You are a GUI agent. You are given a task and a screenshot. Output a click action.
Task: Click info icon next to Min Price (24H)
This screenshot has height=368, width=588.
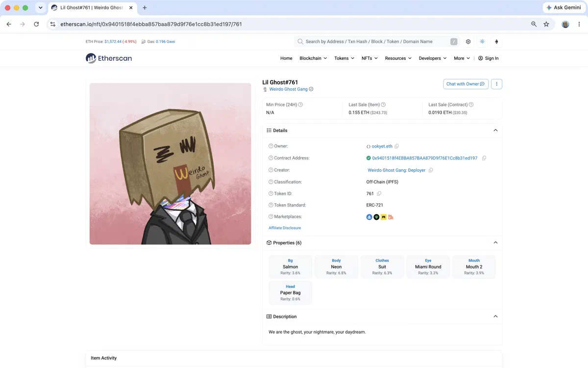[x=300, y=105]
